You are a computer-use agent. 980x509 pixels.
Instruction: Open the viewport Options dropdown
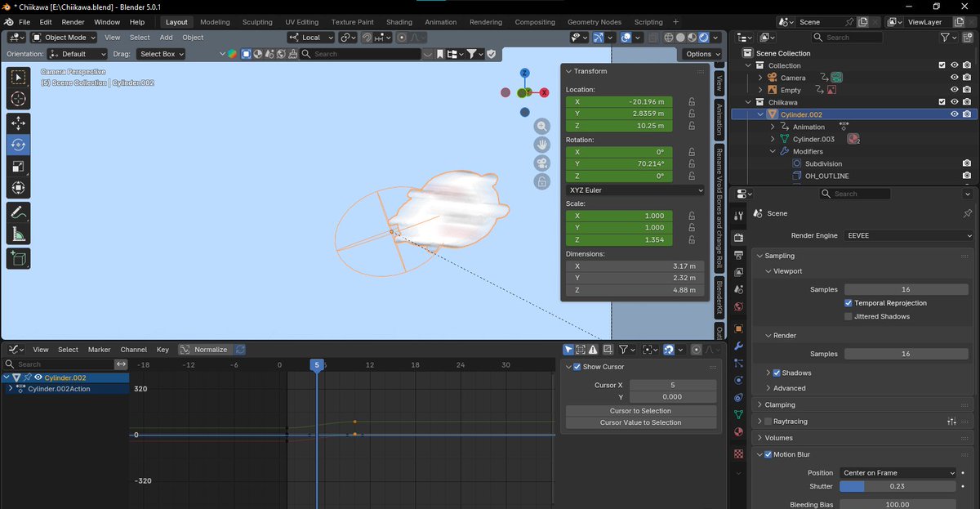(702, 54)
